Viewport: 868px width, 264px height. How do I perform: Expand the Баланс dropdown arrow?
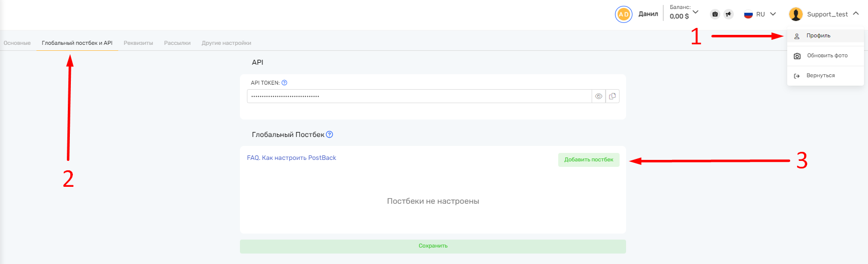(x=695, y=12)
